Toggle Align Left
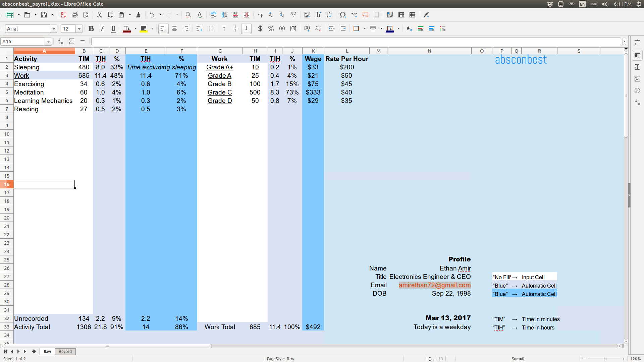Image resolution: width=644 pixels, height=362 pixels. point(163,29)
